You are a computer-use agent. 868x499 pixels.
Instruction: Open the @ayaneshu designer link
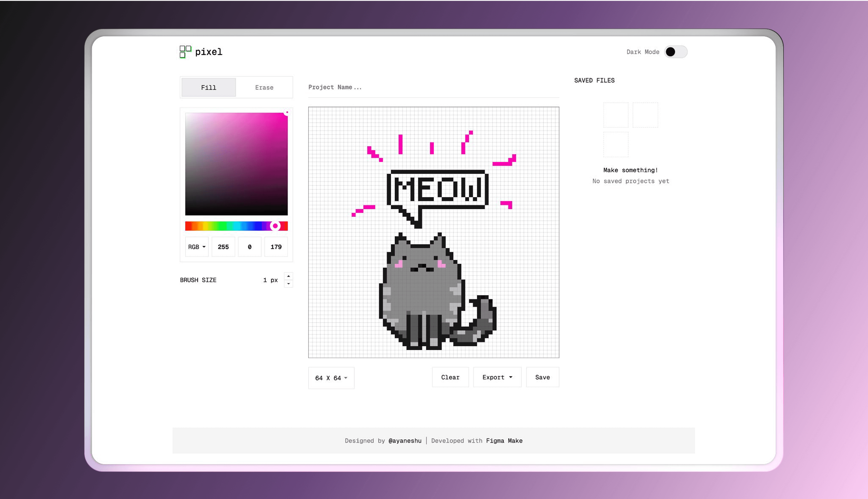[405, 441]
